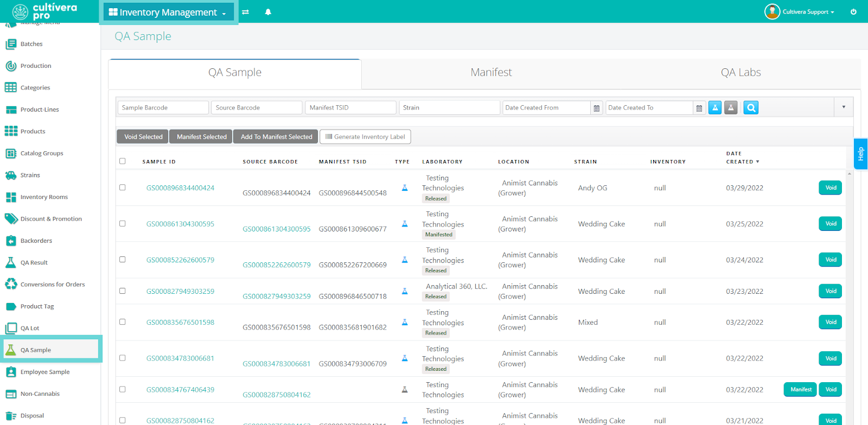Image resolution: width=868 pixels, height=425 pixels.
Task: Open Batches sidebar icon
Action: [x=11, y=44]
